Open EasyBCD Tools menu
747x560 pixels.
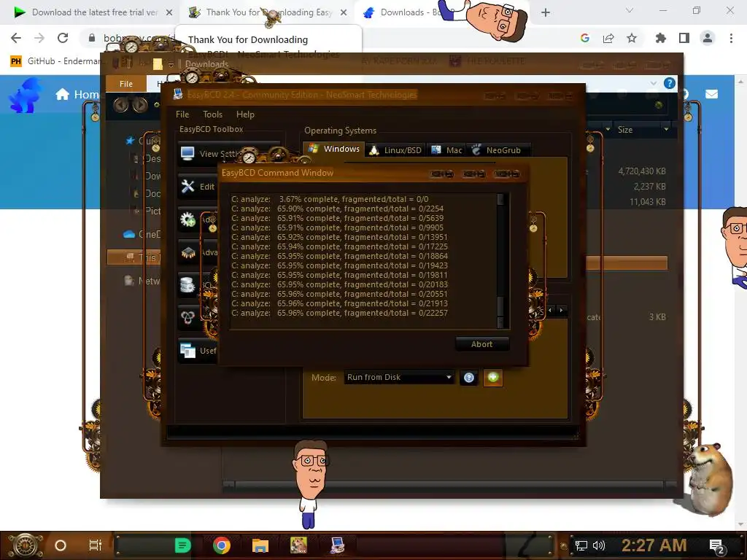(212, 114)
